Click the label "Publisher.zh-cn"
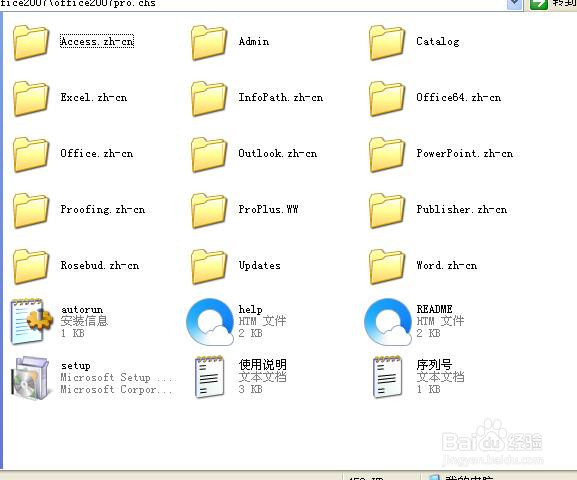577x480 pixels. [462, 209]
